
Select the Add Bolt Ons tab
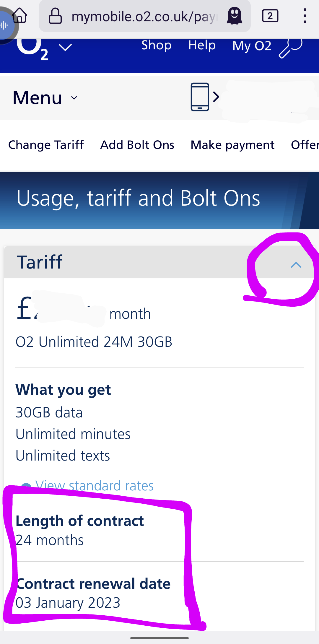click(137, 145)
